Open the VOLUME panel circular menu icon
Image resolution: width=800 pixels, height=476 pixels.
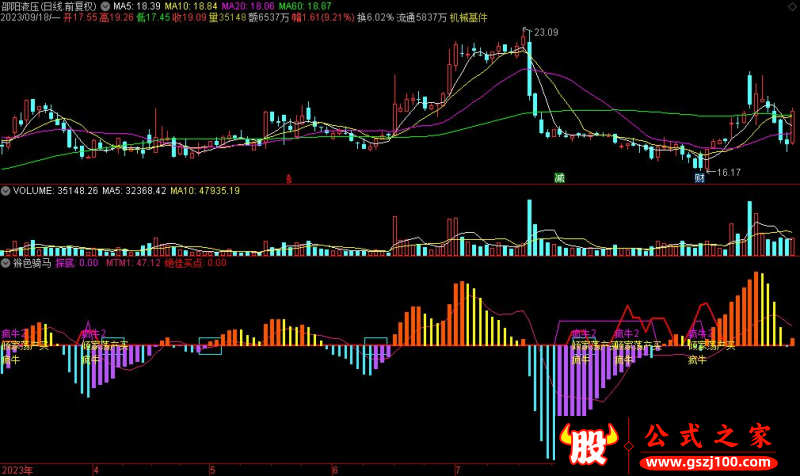pyautogui.click(x=6, y=191)
